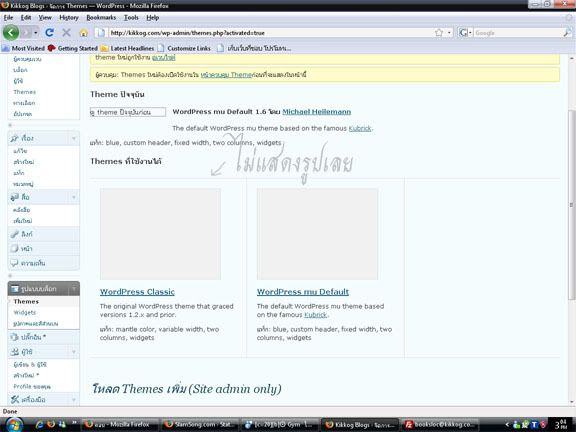Open the Bookmarks menu

pyautogui.click(x=101, y=17)
